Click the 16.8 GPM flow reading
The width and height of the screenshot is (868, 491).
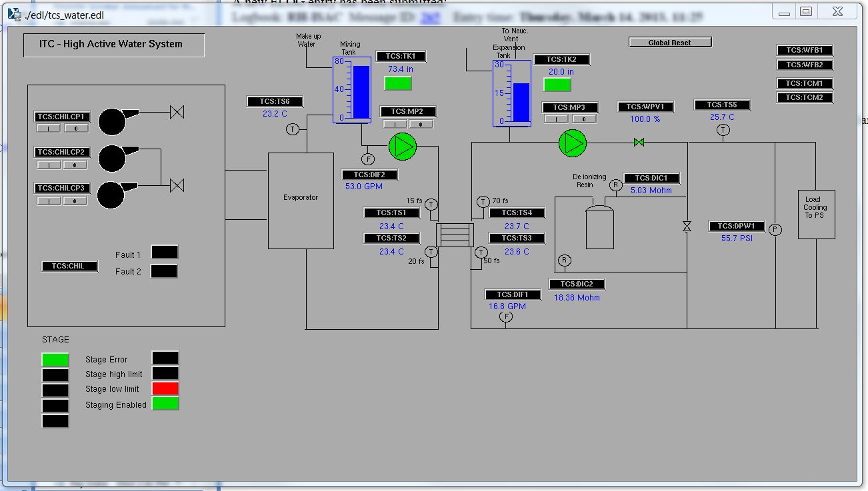(507, 306)
